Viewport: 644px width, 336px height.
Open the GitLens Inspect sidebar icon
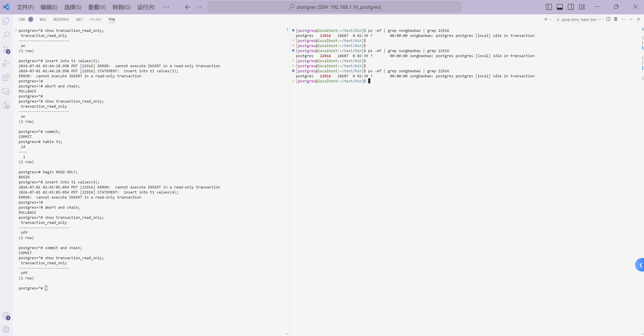(x=6, y=106)
